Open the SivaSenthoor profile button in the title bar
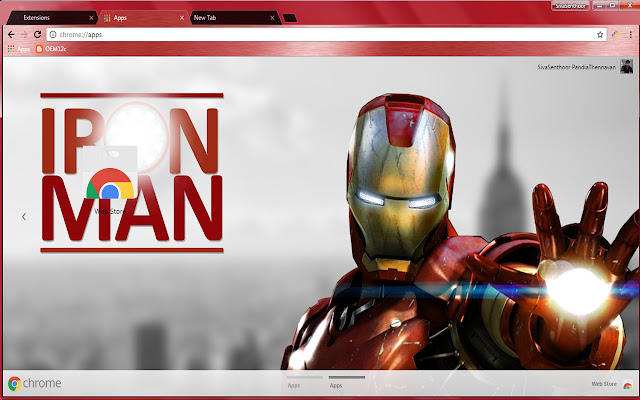This screenshot has width=640, height=400. pos(570,6)
